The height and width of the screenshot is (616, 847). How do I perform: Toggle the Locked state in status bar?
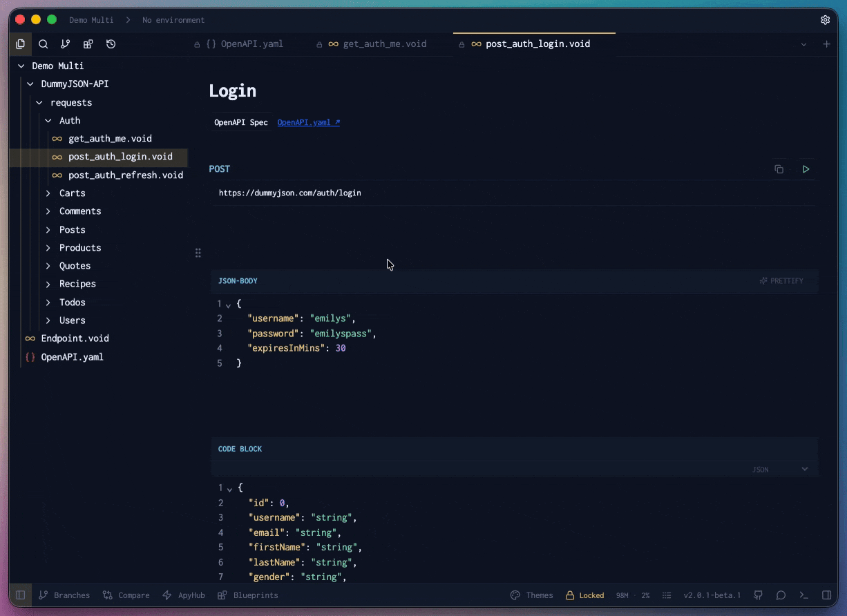pyautogui.click(x=584, y=595)
